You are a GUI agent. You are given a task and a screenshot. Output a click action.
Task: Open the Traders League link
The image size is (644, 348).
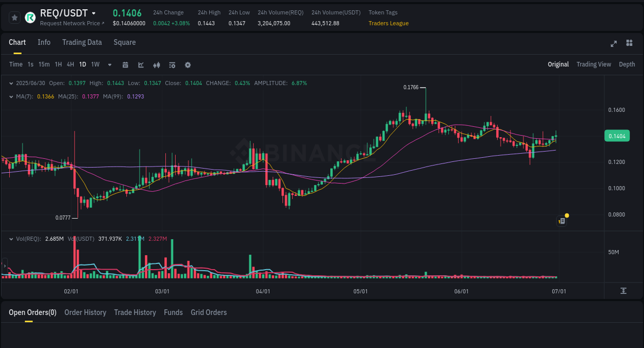point(388,23)
